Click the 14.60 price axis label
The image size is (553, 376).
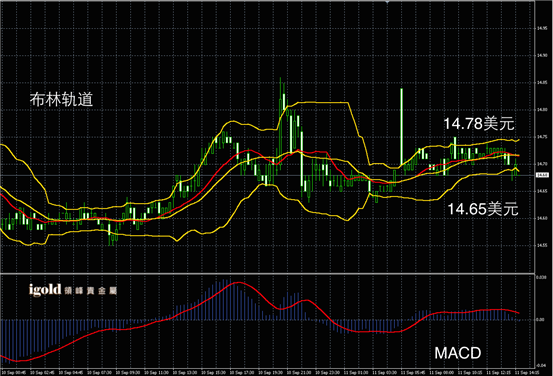(542, 218)
